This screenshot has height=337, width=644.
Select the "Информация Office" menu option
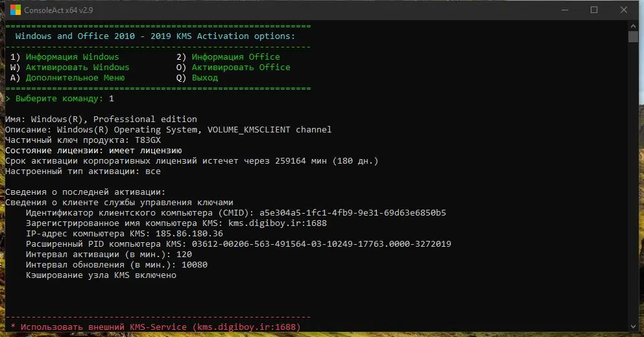[235, 57]
